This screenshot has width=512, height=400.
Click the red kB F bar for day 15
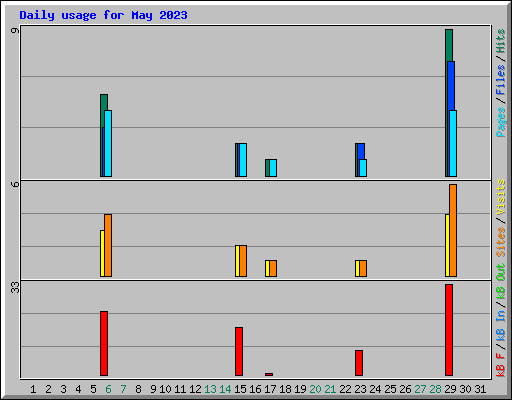click(239, 351)
